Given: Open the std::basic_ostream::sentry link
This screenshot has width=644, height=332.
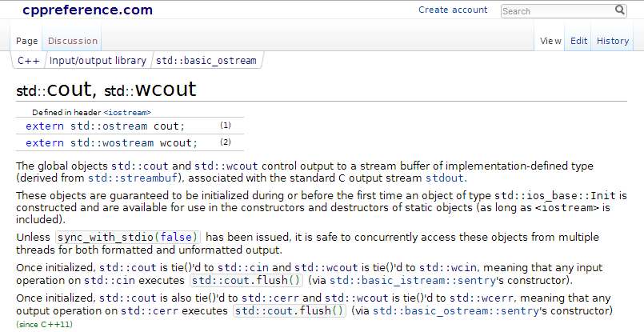Looking at the screenshot, I should coord(455,311).
